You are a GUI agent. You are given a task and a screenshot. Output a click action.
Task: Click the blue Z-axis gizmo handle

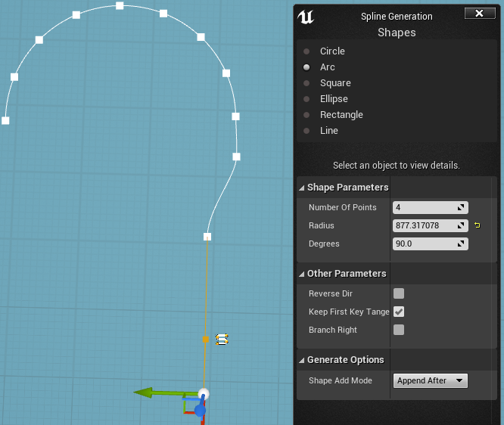click(x=200, y=410)
